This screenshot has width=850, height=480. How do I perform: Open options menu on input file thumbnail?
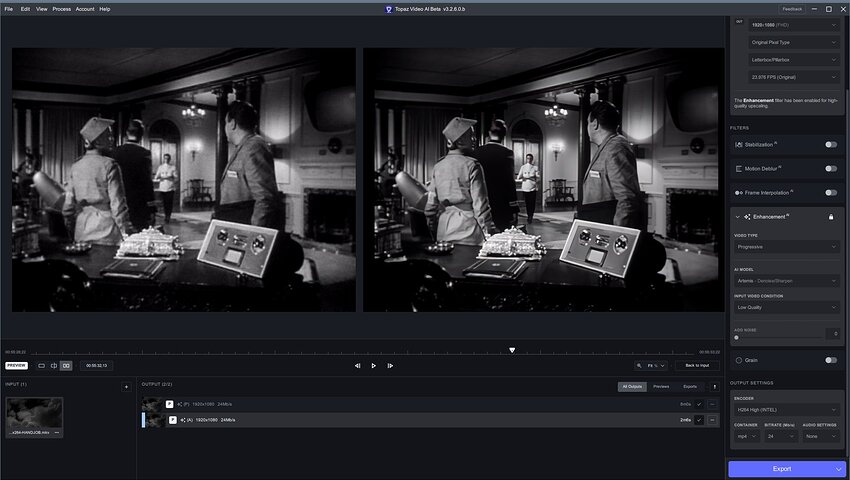(x=56, y=432)
